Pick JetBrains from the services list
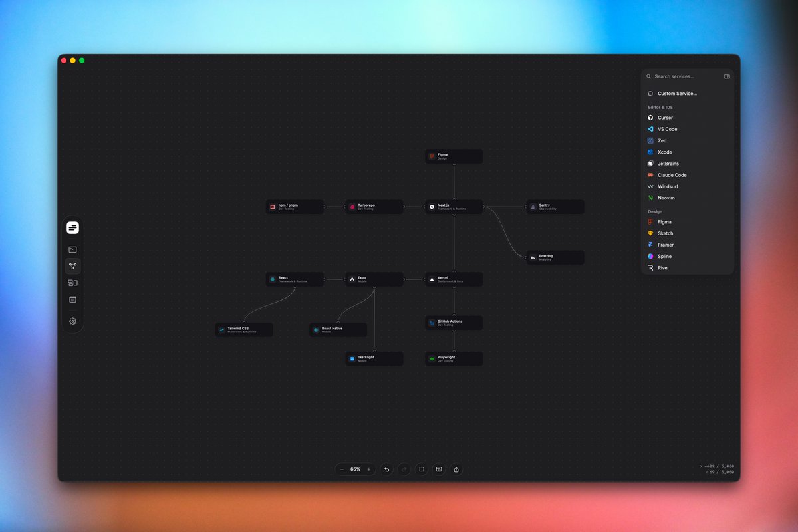 click(688, 164)
